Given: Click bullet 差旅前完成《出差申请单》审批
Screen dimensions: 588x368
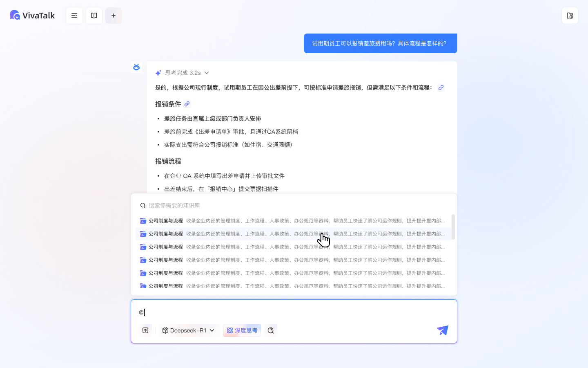Looking at the screenshot, I should (231, 132).
